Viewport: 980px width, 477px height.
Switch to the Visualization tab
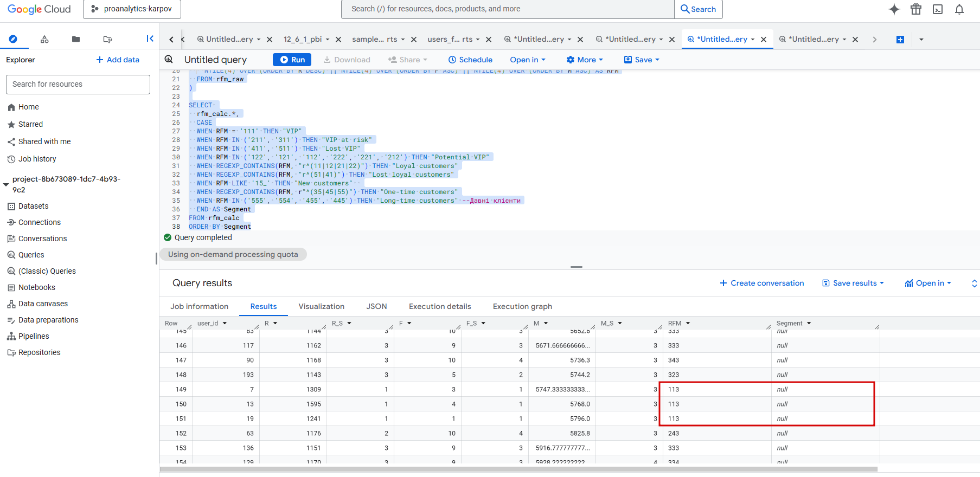[x=321, y=306]
